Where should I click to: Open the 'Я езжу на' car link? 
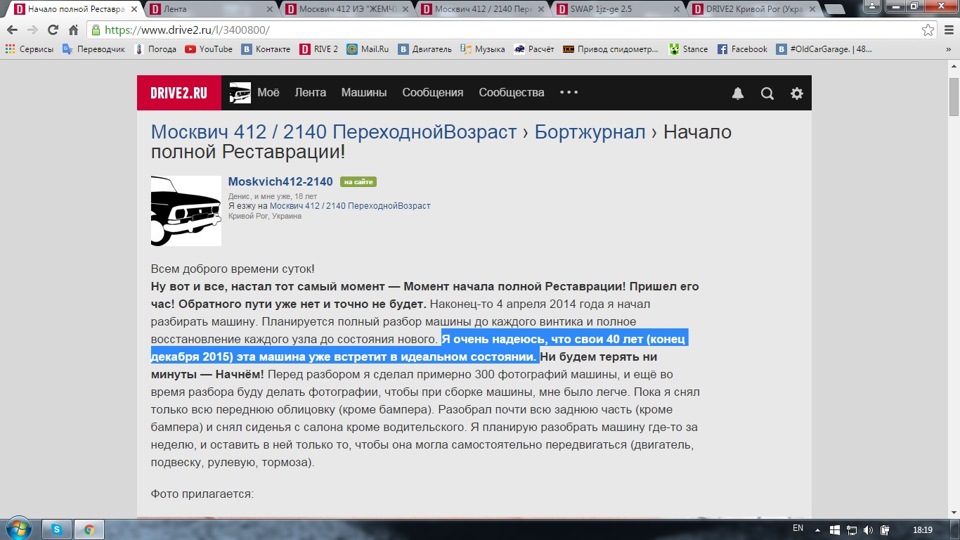click(350, 206)
